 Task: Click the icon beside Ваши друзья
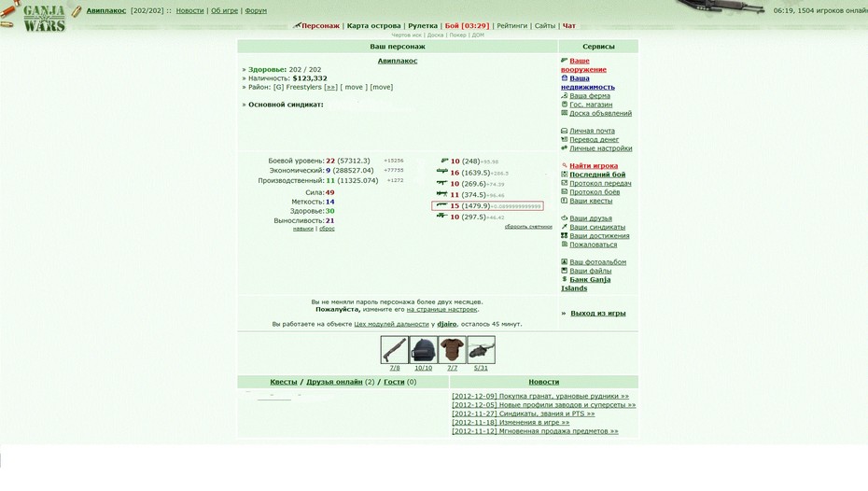[564, 218]
